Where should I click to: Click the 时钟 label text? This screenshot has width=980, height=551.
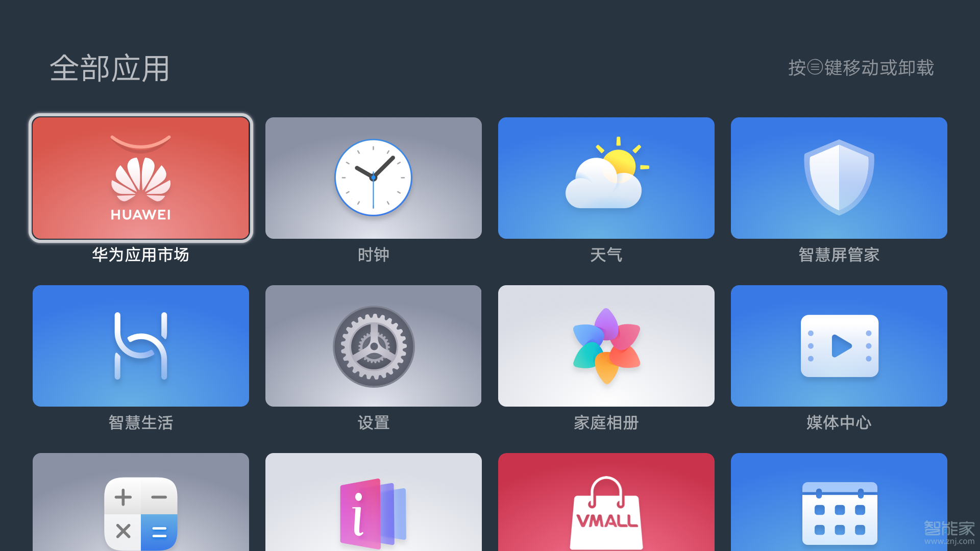374,255
